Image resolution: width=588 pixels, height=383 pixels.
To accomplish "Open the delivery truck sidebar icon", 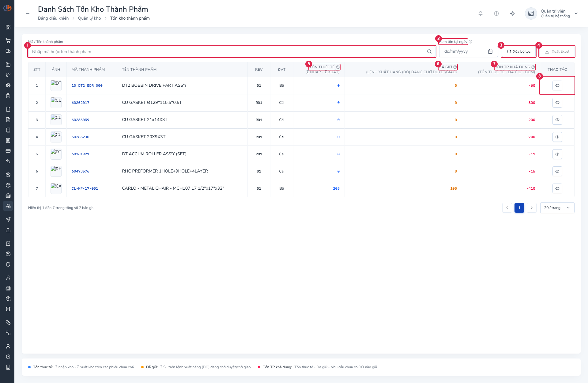I will click(8, 51).
